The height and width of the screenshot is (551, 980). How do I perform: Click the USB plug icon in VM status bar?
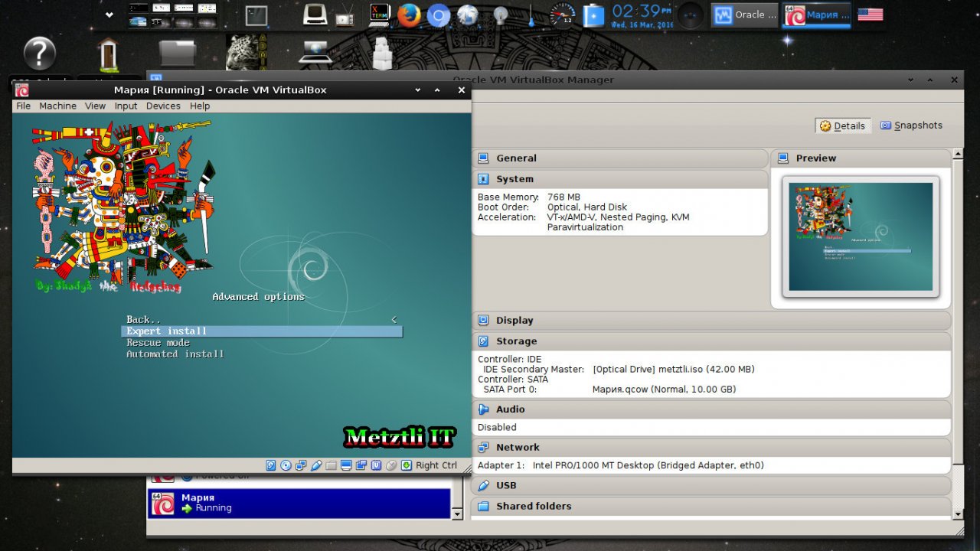pos(316,465)
